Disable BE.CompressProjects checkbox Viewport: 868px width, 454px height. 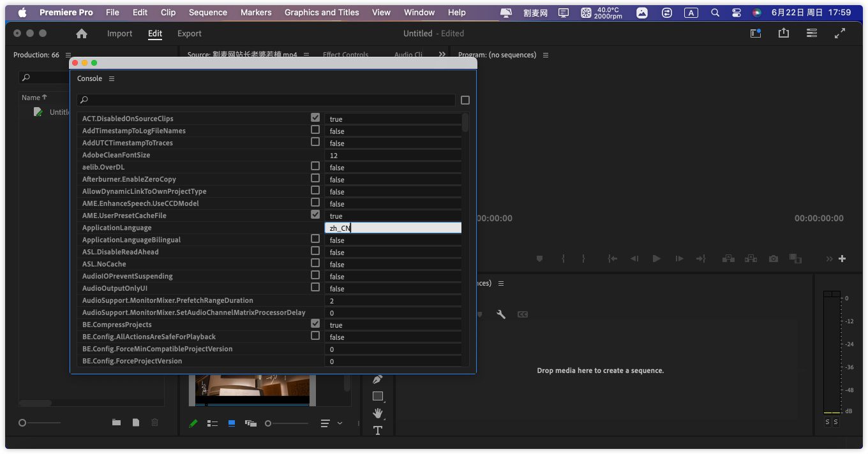pos(315,324)
